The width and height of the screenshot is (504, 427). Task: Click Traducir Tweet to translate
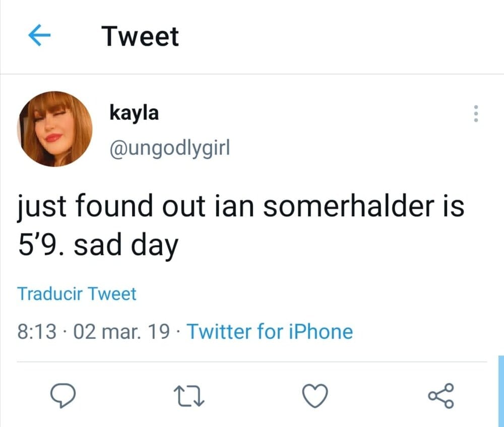[77, 293]
